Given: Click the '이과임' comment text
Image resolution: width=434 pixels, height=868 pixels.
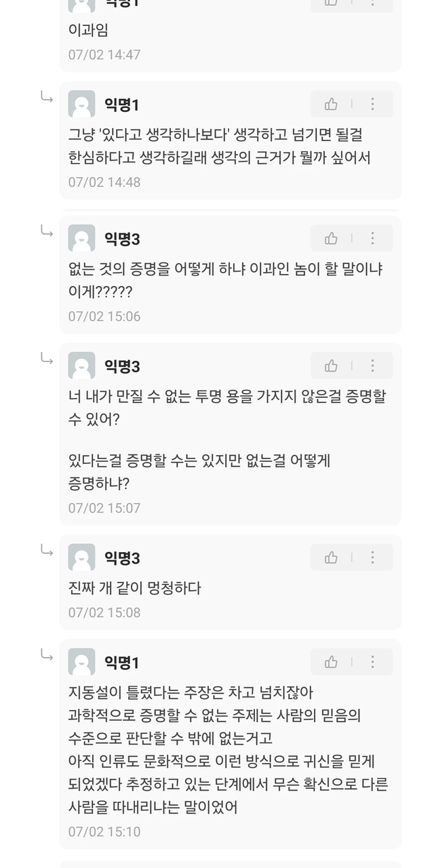Looking at the screenshot, I should click(x=88, y=31).
